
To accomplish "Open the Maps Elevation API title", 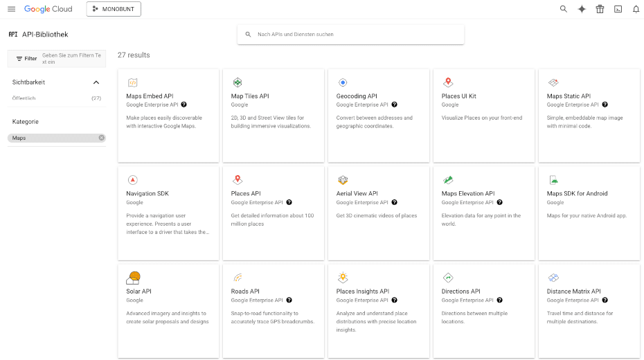I will coord(468,193).
